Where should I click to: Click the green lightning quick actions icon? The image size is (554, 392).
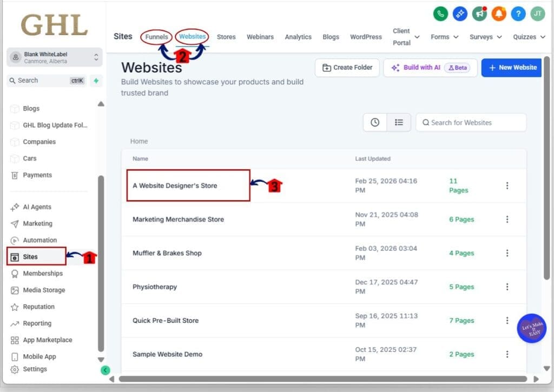[96, 81]
